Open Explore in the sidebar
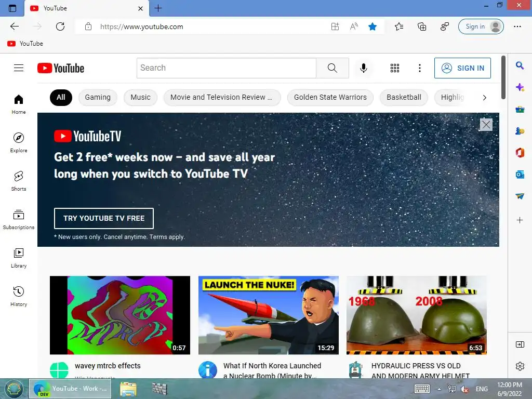Screen dimensions: 532x399 (19, 143)
